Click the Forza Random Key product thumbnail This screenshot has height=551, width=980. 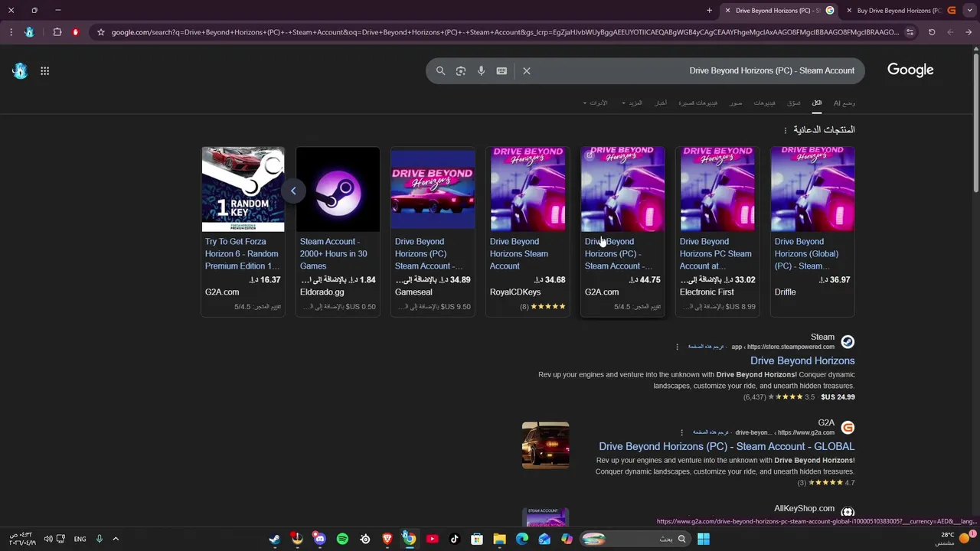(x=243, y=189)
